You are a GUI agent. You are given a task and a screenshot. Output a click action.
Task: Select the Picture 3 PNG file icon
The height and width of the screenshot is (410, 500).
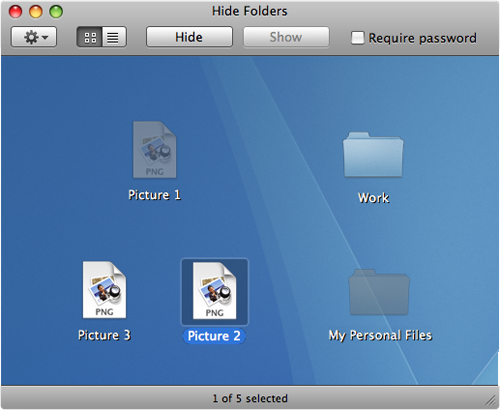coord(105,290)
